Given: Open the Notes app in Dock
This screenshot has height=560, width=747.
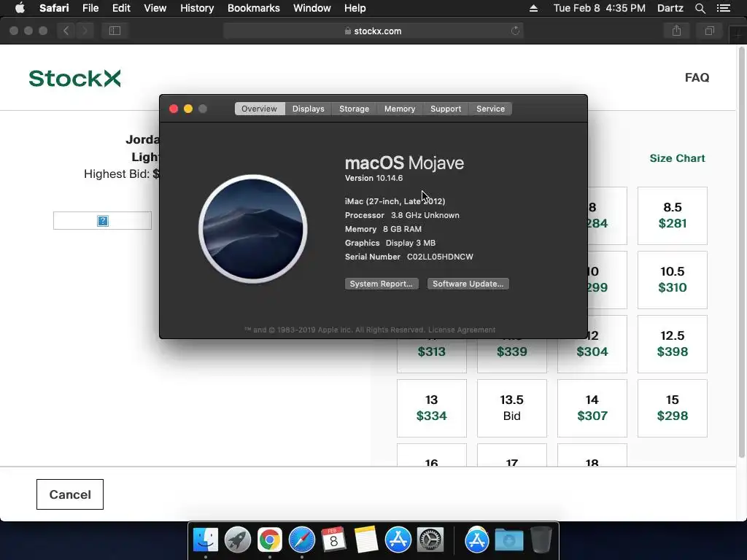Looking at the screenshot, I should (x=366, y=540).
